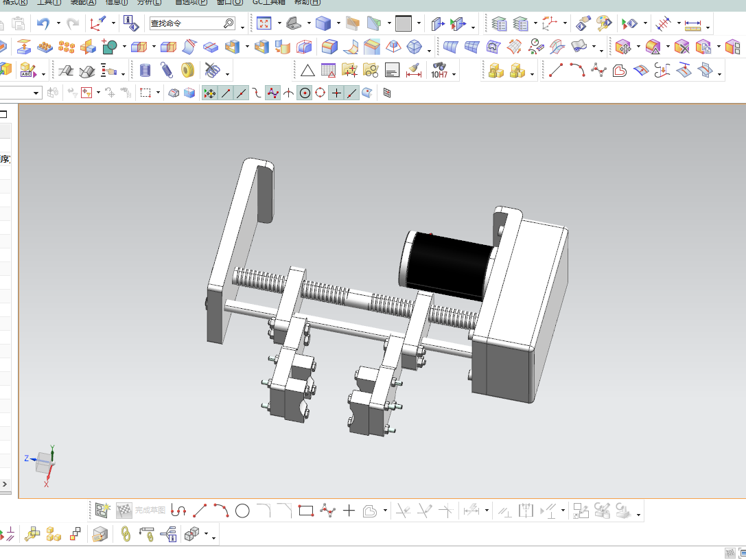
Task: Click the Quick Trim sketch icon
Action: (403, 511)
